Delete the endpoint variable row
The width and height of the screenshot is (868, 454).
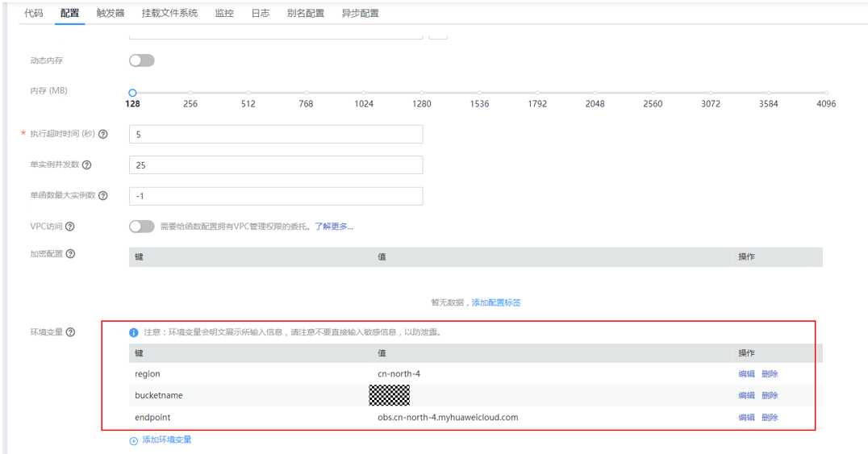pyautogui.click(x=770, y=418)
